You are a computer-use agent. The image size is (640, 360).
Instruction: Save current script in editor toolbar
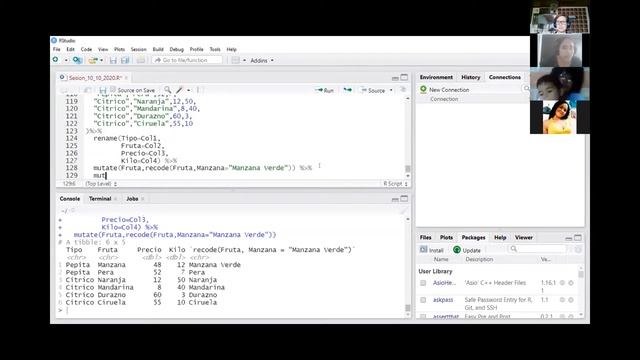coord(103,90)
